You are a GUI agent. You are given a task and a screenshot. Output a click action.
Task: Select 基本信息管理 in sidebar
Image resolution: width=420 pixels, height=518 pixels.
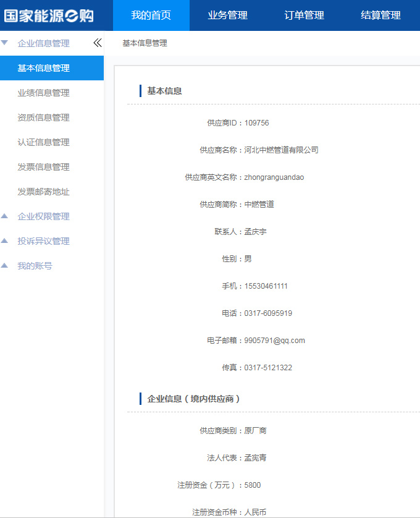(44, 68)
